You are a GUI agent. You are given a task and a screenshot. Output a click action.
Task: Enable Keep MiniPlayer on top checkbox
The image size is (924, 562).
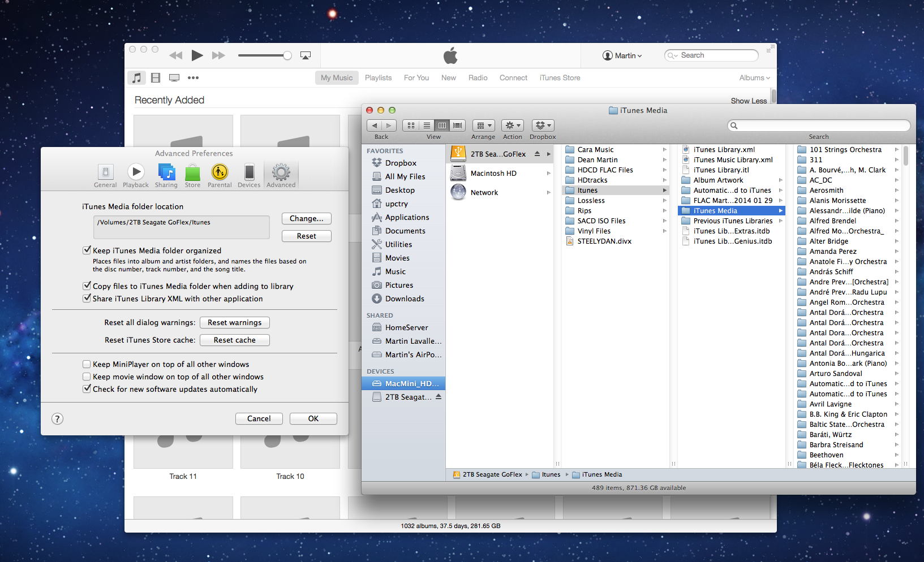(87, 365)
